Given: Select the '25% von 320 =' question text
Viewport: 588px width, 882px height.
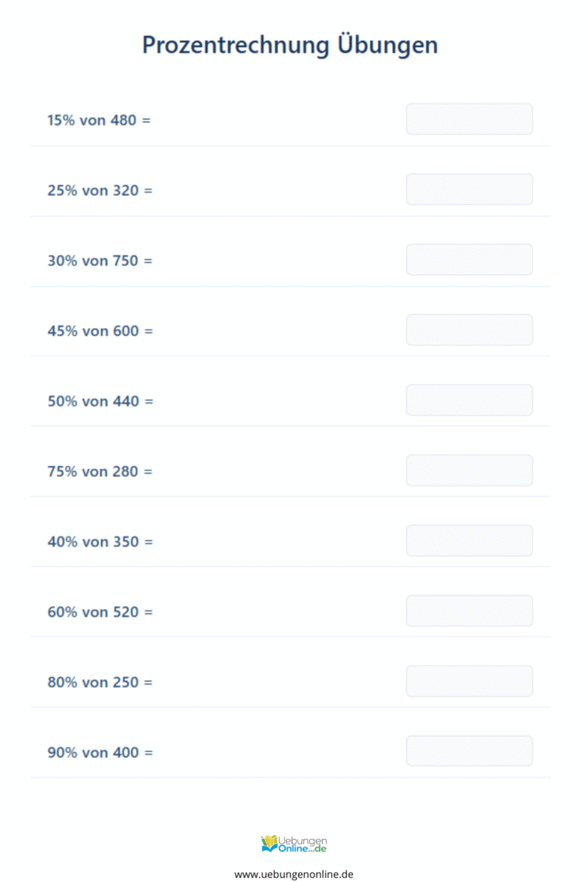Looking at the screenshot, I should 100,190.
